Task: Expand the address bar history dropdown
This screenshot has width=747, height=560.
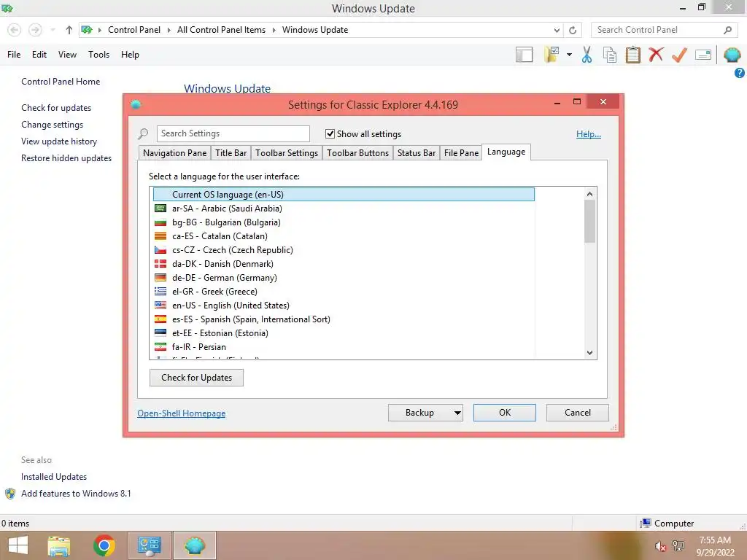Action: click(557, 30)
